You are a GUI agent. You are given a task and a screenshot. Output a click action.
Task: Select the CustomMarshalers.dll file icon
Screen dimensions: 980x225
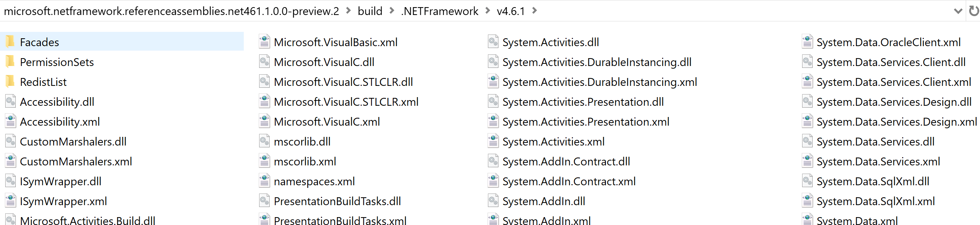coord(10,141)
